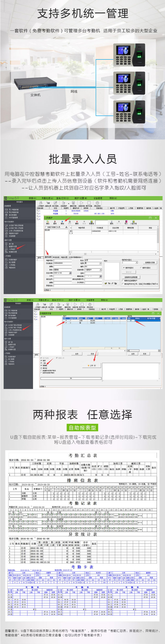
Task: Open the 考勤处理(A) menu in first window
Action: [x=47, y=198]
